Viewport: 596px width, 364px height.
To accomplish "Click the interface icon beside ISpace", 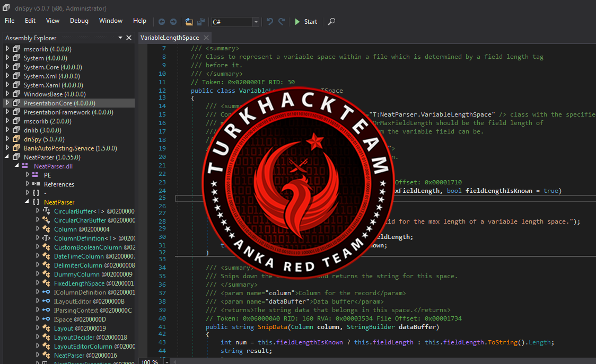I will [46, 319].
